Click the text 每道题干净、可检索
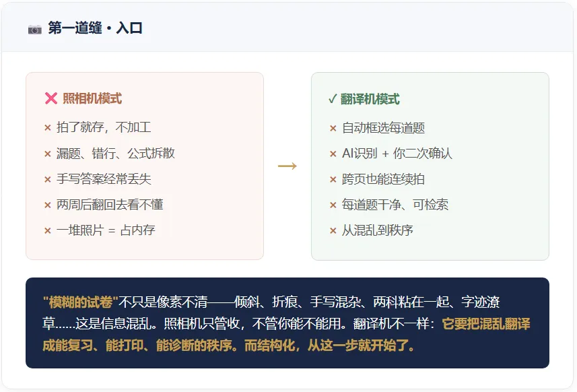 (x=395, y=204)
